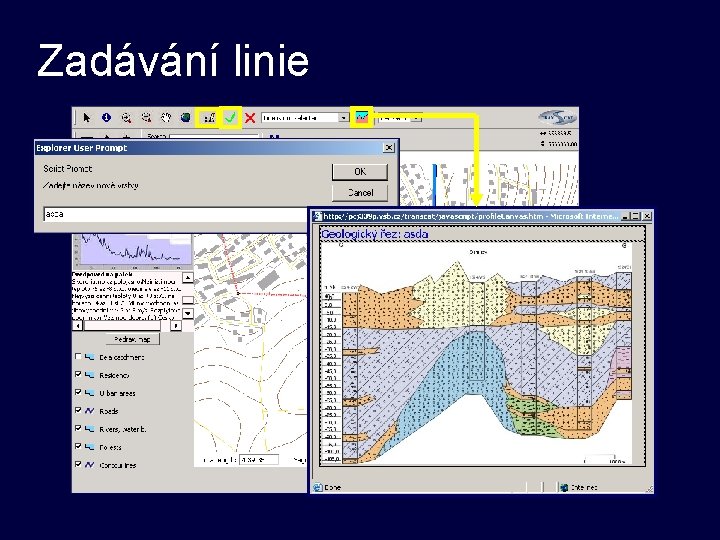Click OK in Explorer User Prompt
Viewport: 720px width, 540px height.
pos(360,172)
